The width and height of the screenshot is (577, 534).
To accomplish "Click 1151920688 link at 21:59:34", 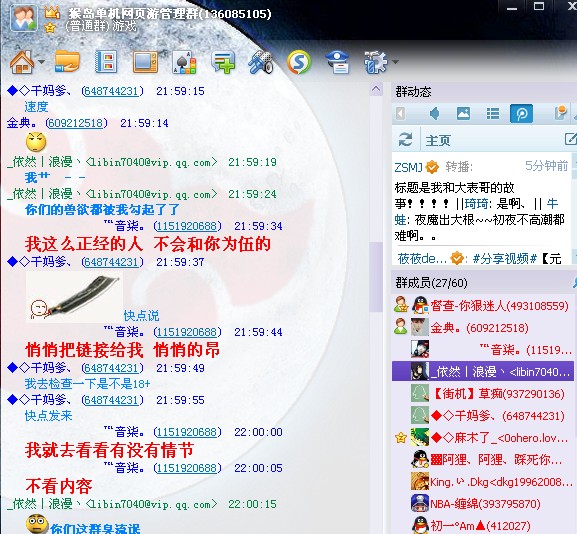I will (x=187, y=226).
